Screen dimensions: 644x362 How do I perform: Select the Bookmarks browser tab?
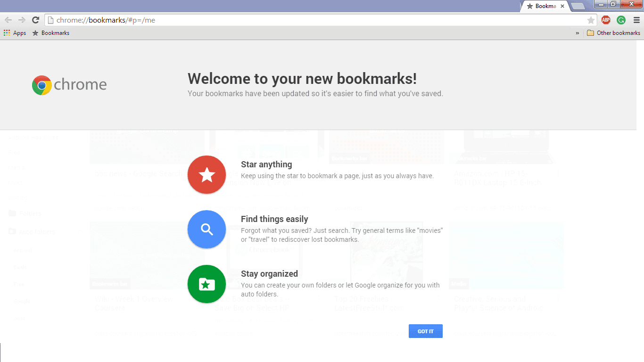(545, 6)
